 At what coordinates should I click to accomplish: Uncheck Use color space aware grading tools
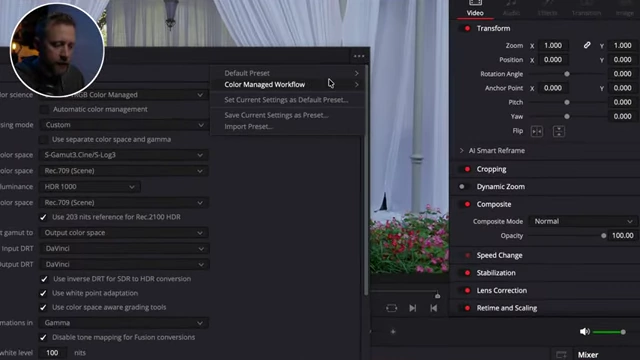pyautogui.click(x=43, y=307)
